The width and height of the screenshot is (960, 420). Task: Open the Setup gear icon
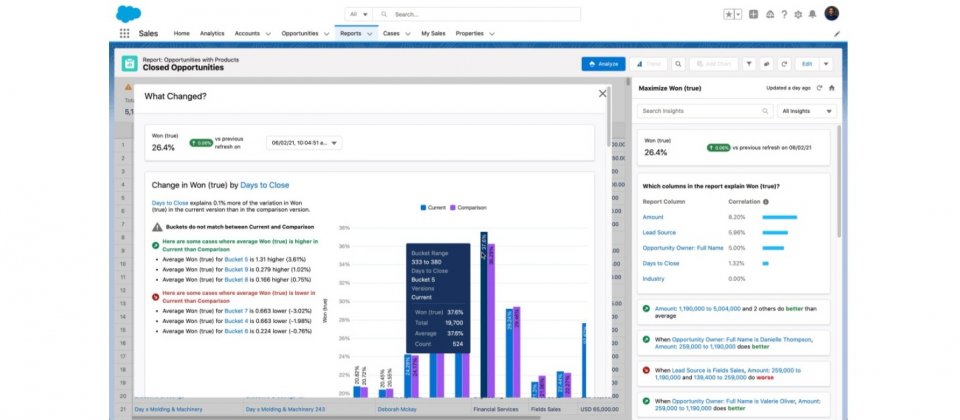798,14
